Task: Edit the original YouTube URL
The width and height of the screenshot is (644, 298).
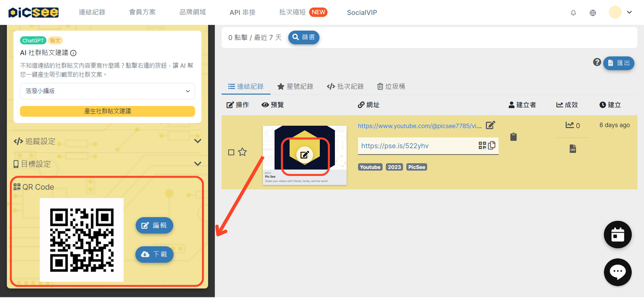Action: [490, 125]
